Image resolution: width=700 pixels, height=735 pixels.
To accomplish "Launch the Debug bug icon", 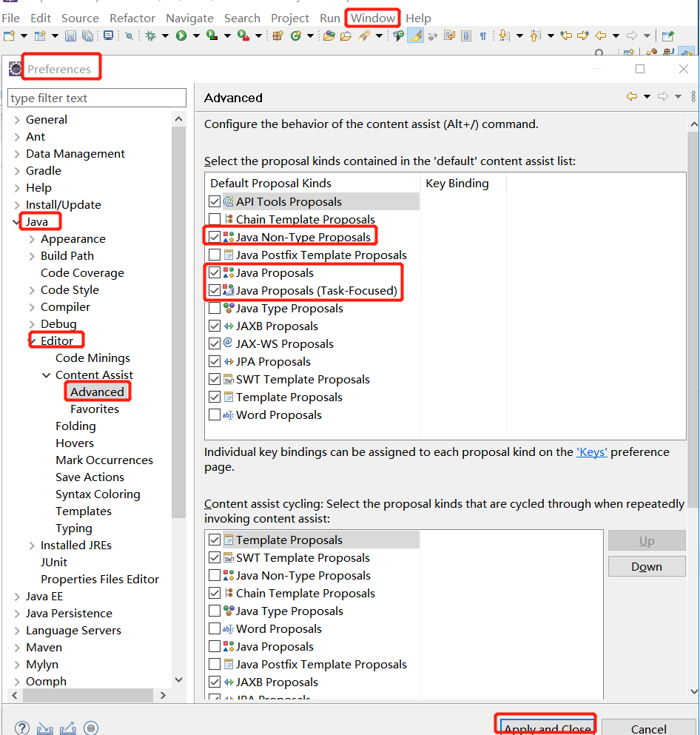I will coord(151,36).
